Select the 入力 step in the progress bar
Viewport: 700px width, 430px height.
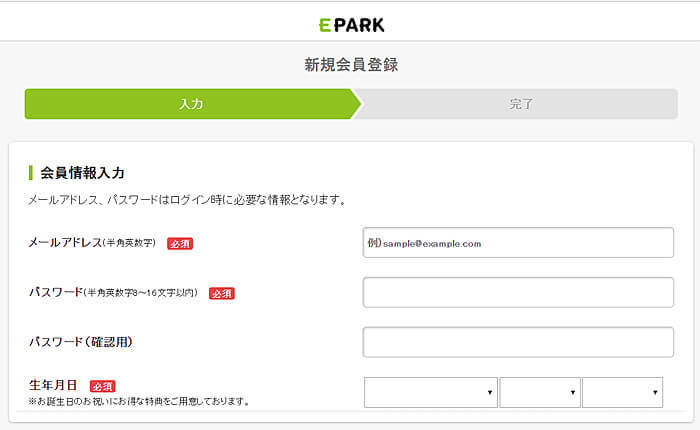pos(191,104)
